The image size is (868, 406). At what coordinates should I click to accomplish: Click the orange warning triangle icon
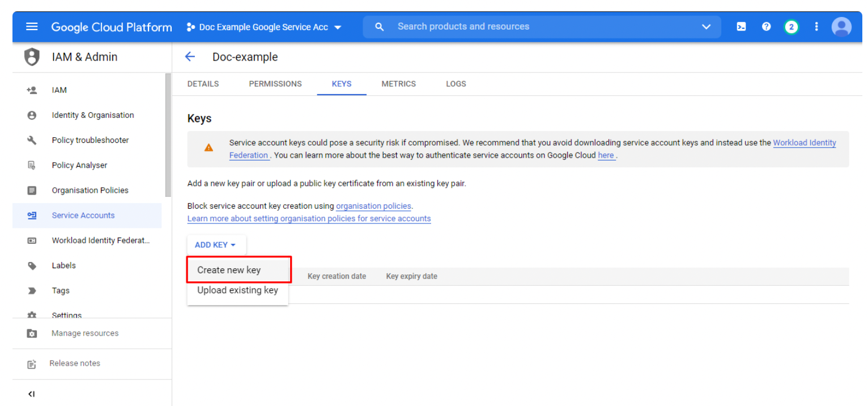209,147
